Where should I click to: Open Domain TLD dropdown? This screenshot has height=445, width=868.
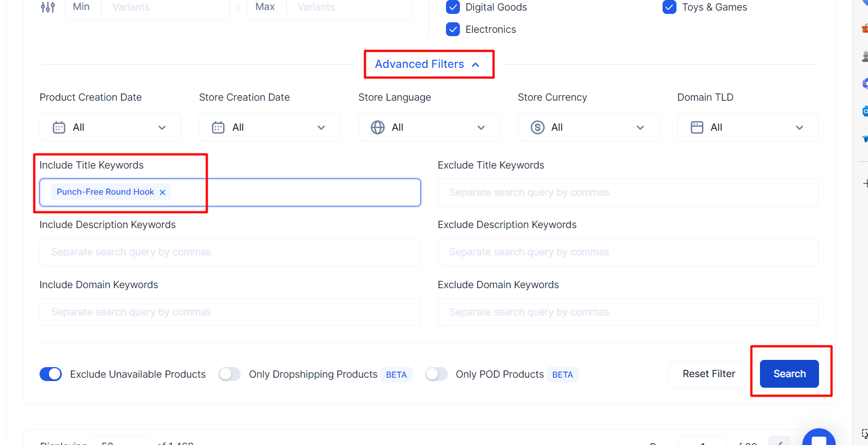tap(748, 127)
